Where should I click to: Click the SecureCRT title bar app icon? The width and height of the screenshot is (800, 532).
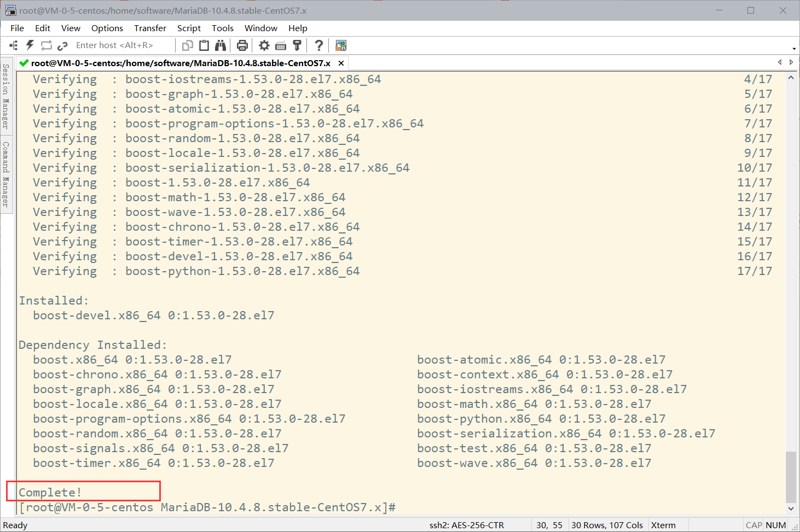click(11, 10)
